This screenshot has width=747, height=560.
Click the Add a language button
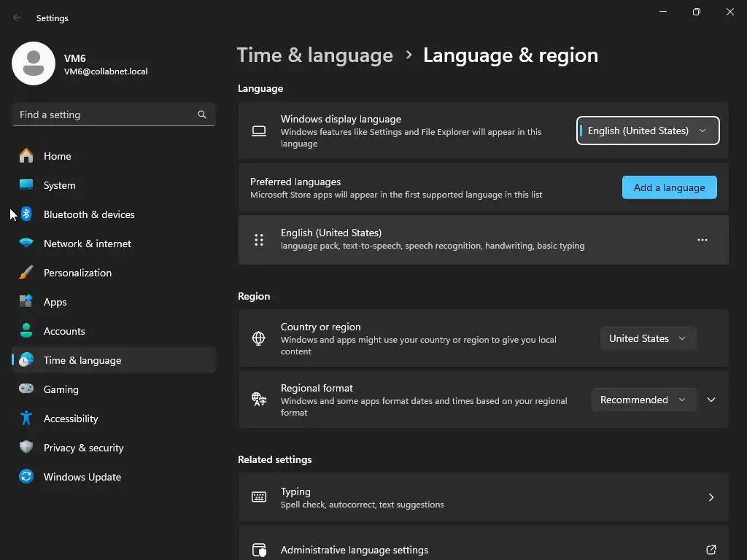pos(669,187)
